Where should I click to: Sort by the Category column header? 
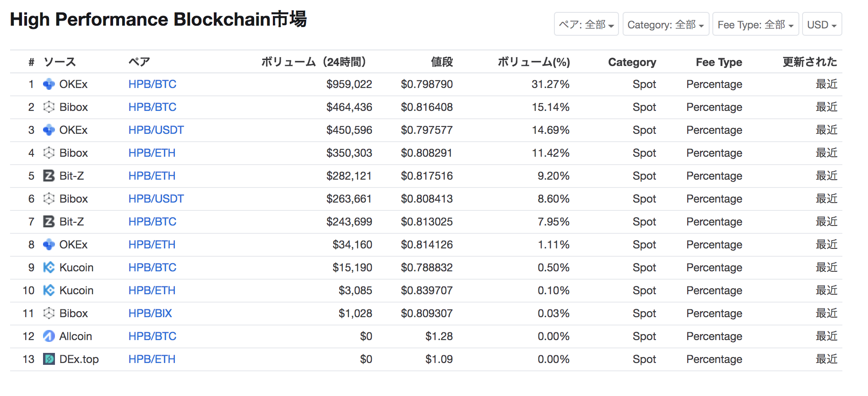pyautogui.click(x=632, y=62)
